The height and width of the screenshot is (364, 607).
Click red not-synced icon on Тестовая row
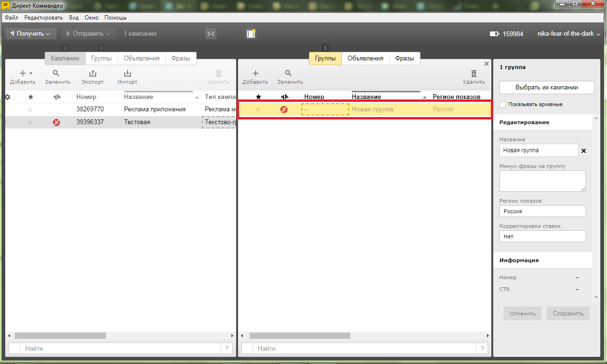tap(56, 122)
